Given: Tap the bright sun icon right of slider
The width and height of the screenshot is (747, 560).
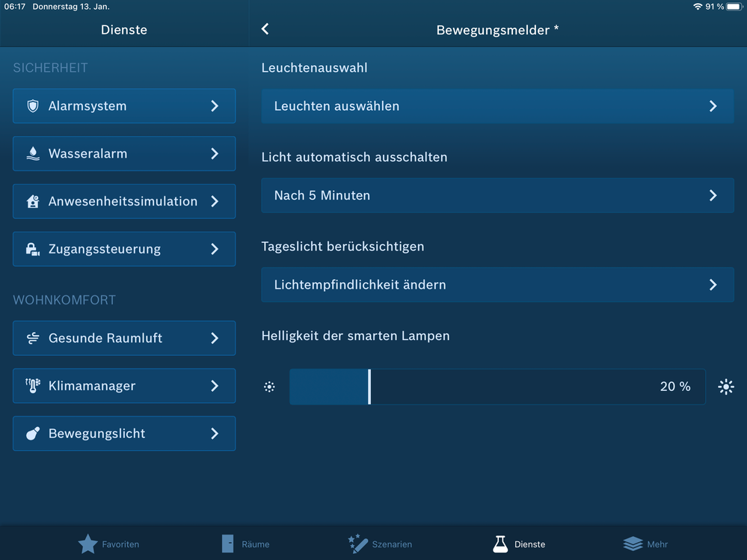Looking at the screenshot, I should click(x=725, y=387).
